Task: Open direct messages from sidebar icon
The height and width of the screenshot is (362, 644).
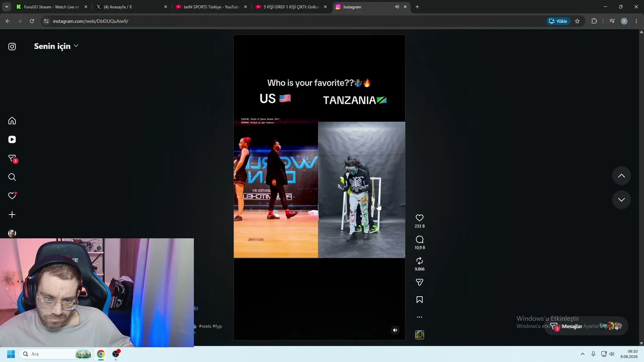Action: click(13, 159)
